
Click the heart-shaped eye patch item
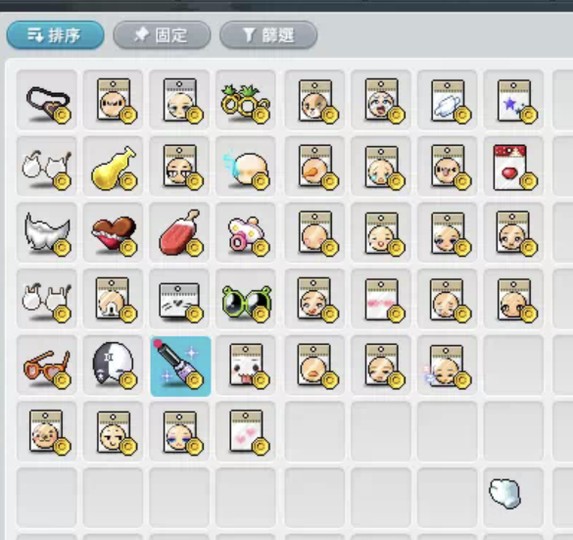coord(47,100)
